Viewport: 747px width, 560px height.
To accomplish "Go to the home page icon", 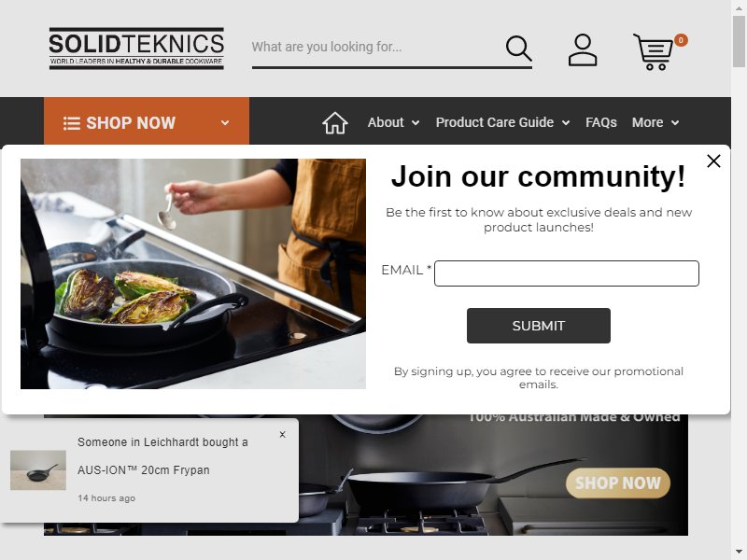I will 335,123.
